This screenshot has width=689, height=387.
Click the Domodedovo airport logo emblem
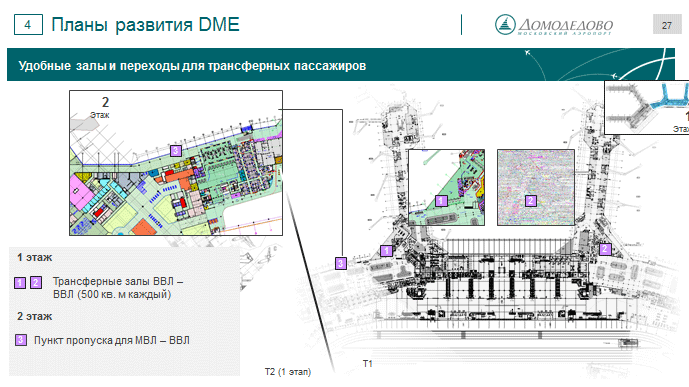tap(505, 24)
